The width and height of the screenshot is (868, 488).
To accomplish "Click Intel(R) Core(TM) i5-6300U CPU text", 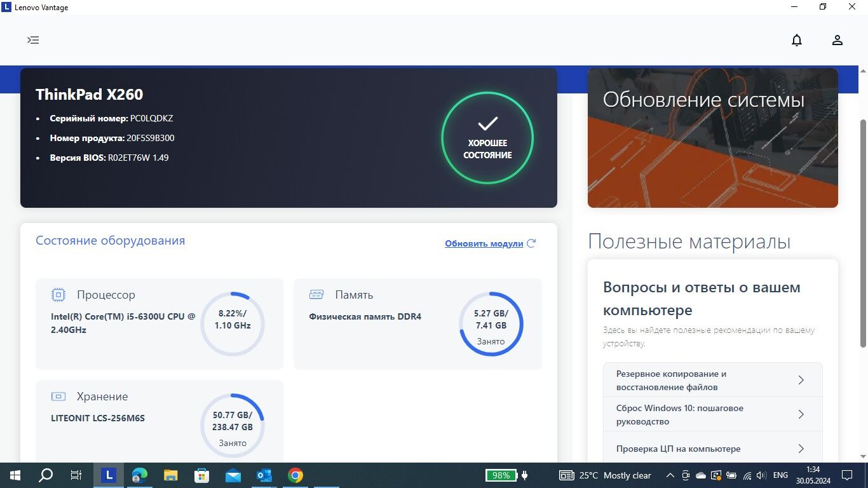I will tap(123, 323).
